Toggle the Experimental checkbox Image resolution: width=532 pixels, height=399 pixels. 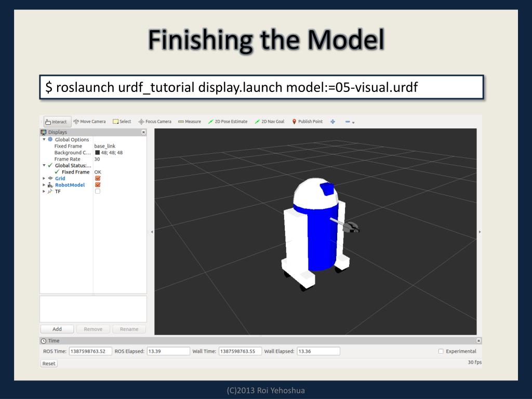pos(441,351)
